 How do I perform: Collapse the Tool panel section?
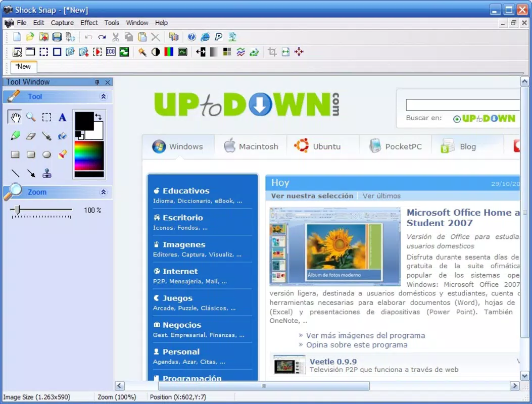(x=104, y=96)
